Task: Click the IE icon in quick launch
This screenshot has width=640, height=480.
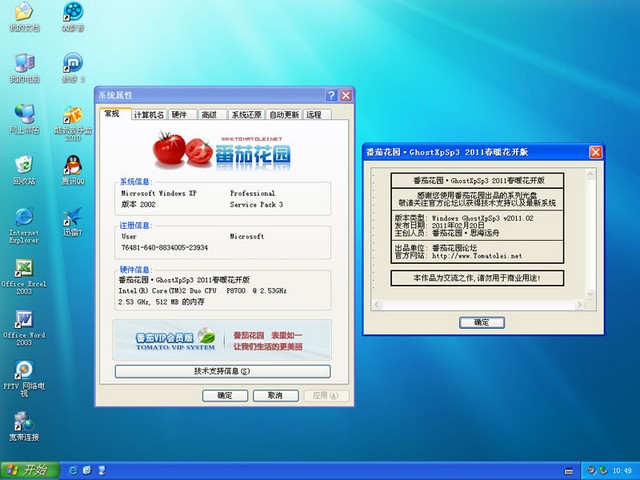Action: (71, 469)
